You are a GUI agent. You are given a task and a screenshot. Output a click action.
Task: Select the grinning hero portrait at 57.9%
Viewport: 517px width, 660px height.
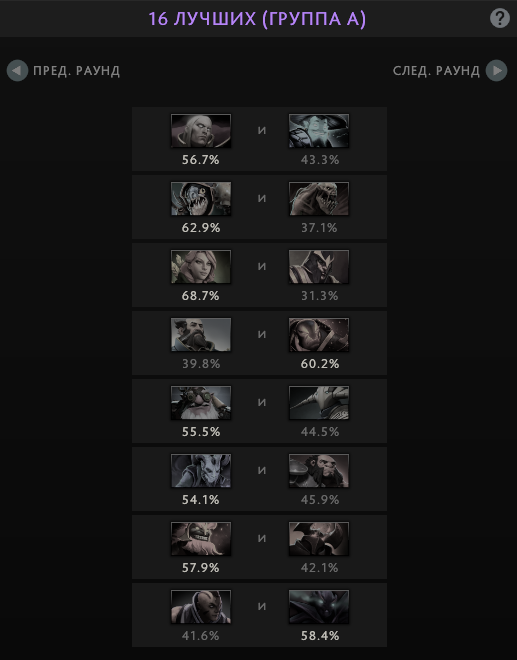201,539
